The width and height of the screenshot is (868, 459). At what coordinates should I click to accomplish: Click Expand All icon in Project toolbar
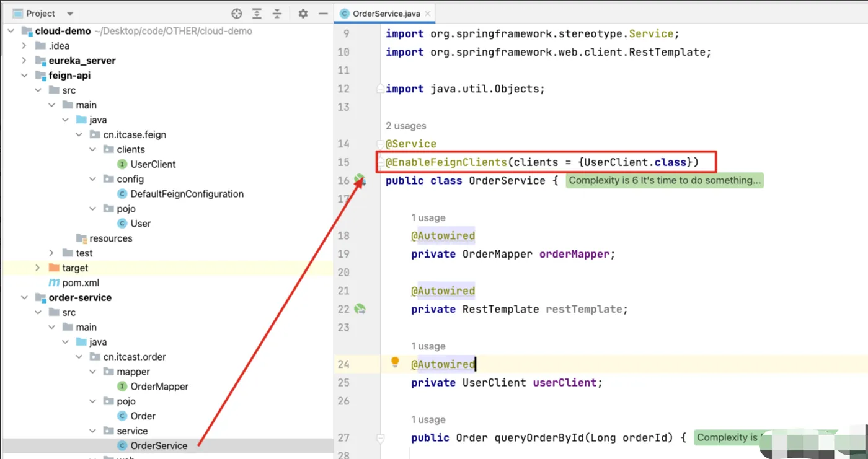[257, 14]
